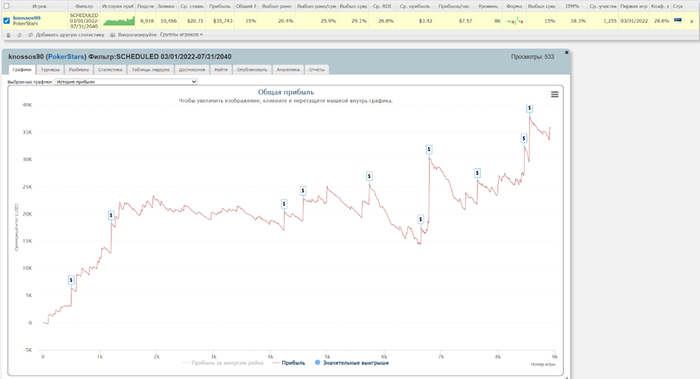Click the $35,743 profit cell
The image size is (700, 379).
(x=223, y=21)
